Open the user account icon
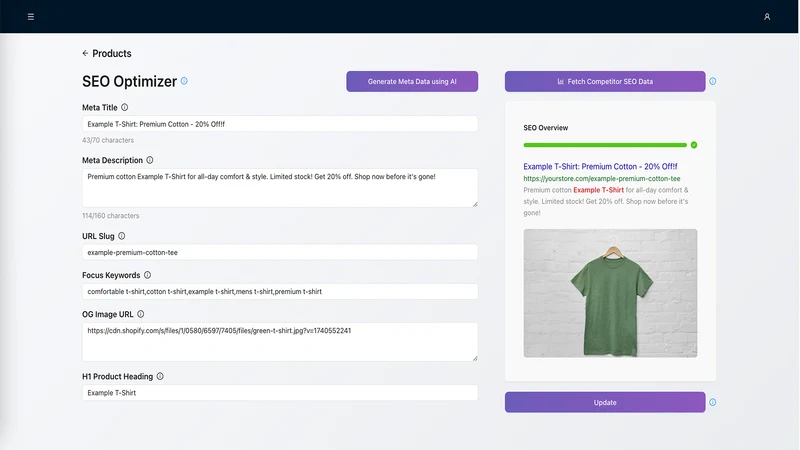Screen dimensions: 800x450 767,17
